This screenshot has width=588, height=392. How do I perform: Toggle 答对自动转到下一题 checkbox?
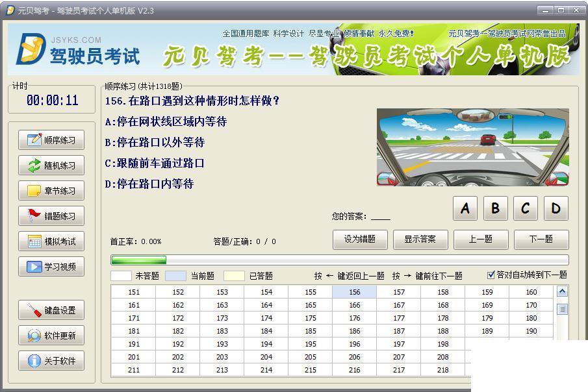tap(491, 275)
